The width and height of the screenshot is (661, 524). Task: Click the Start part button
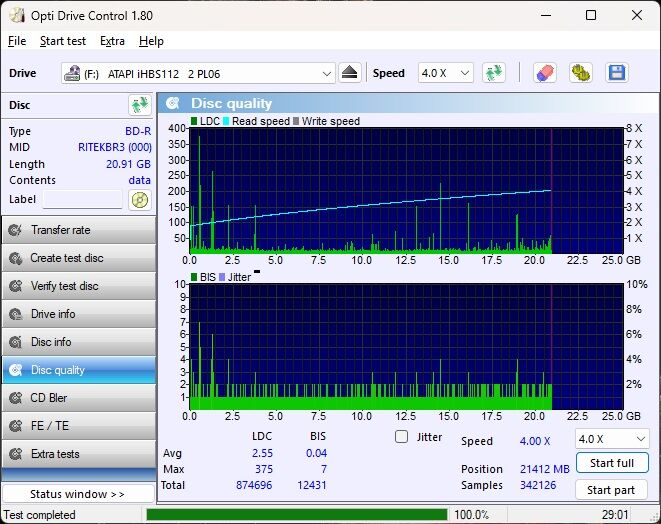coord(611,490)
